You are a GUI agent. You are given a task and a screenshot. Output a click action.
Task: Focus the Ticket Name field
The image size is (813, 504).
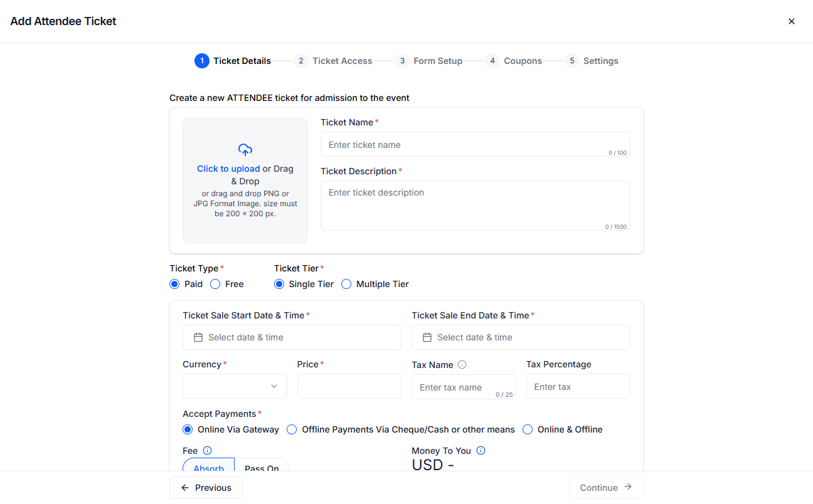pos(476,144)
